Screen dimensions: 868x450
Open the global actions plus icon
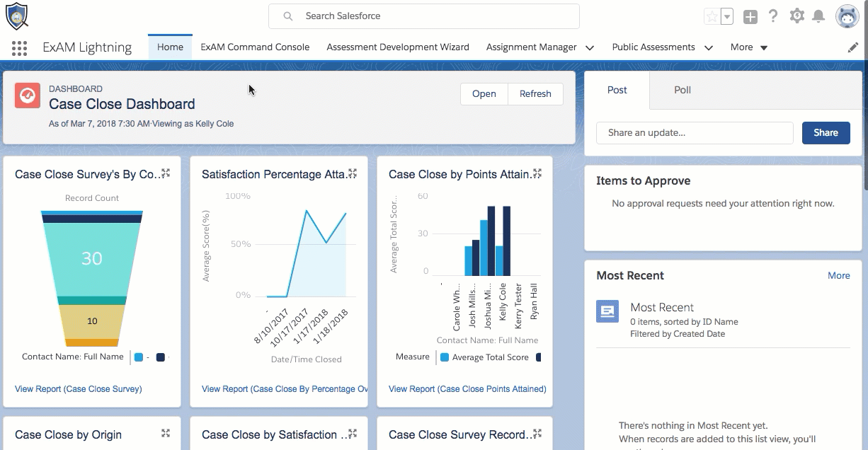(750, 16)
